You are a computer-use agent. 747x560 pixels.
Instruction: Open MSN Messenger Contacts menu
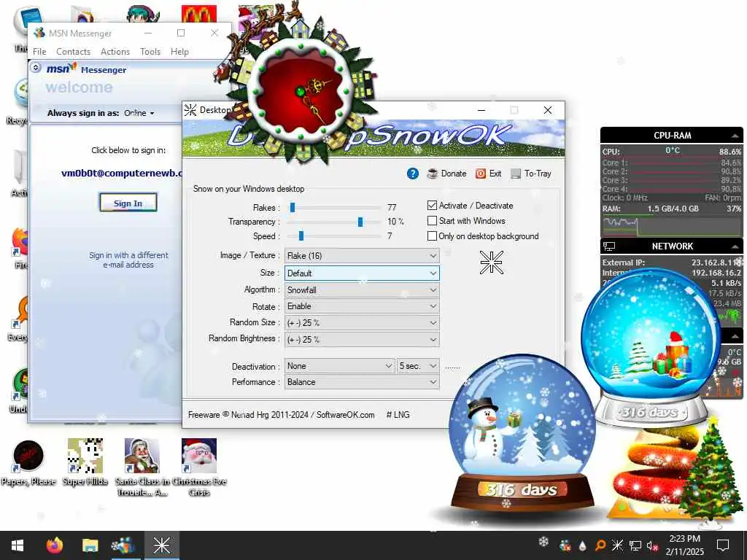click(74, 52)
